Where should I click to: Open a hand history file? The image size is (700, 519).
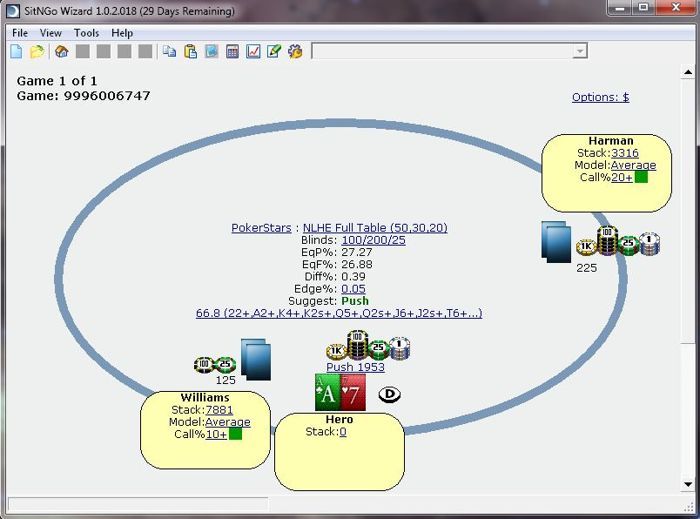[37, 51]
